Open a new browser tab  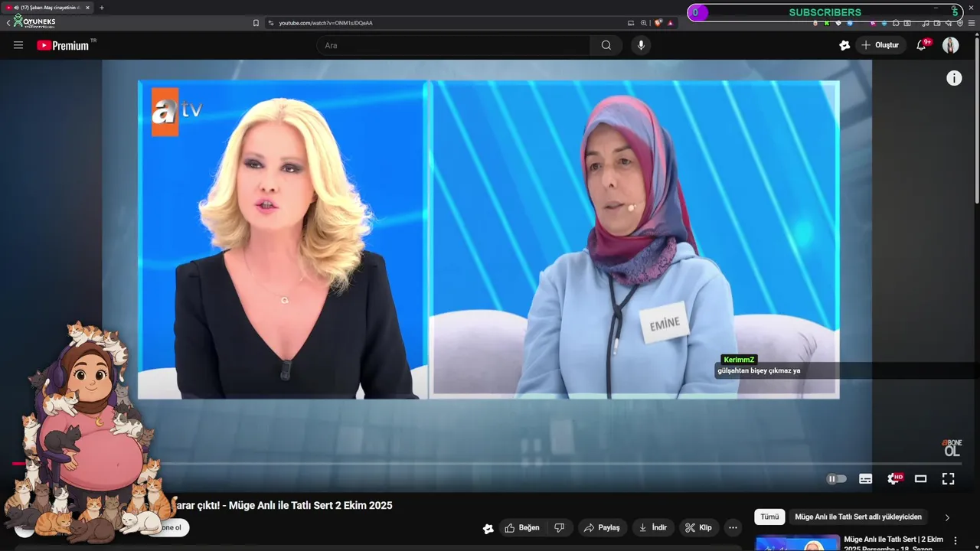tap(102, 8)
